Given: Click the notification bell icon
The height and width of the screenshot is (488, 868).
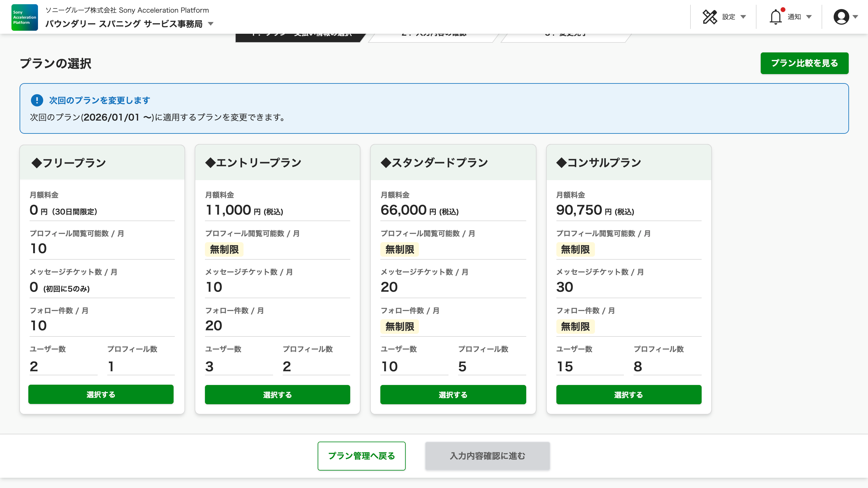Looking at the screenshot, I should click(775, 17).
